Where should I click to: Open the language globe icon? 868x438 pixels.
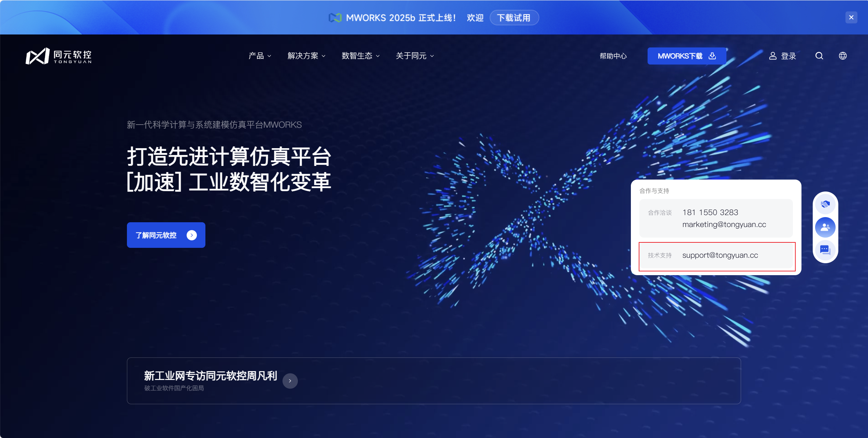coord(843,56)
